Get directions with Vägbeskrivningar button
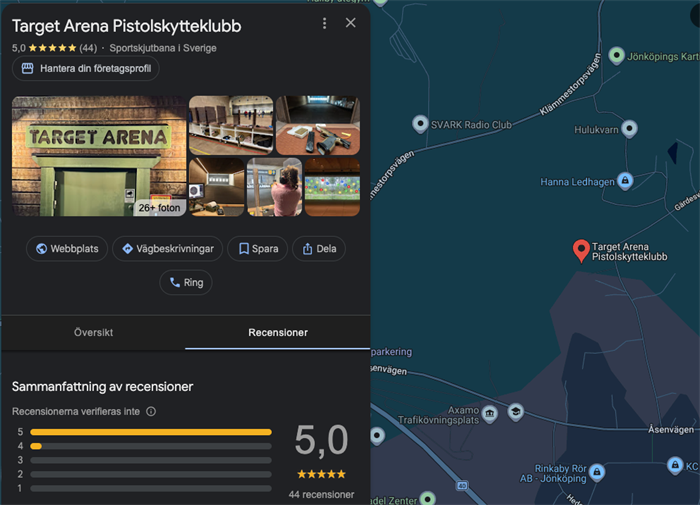 (x=169, y=249)
